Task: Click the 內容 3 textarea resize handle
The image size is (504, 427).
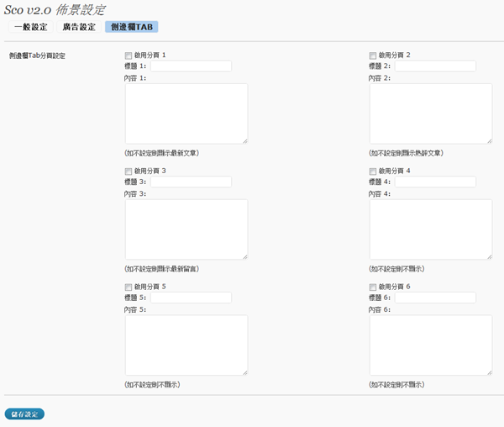Action: tap(245, 257)
